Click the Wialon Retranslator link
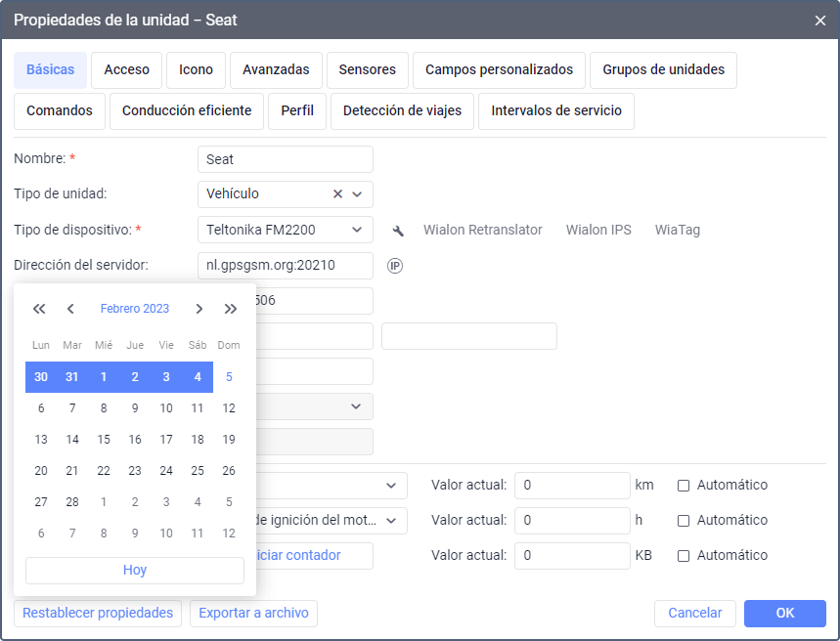Viewport: 840px width, 641px height. coord(483,231)
